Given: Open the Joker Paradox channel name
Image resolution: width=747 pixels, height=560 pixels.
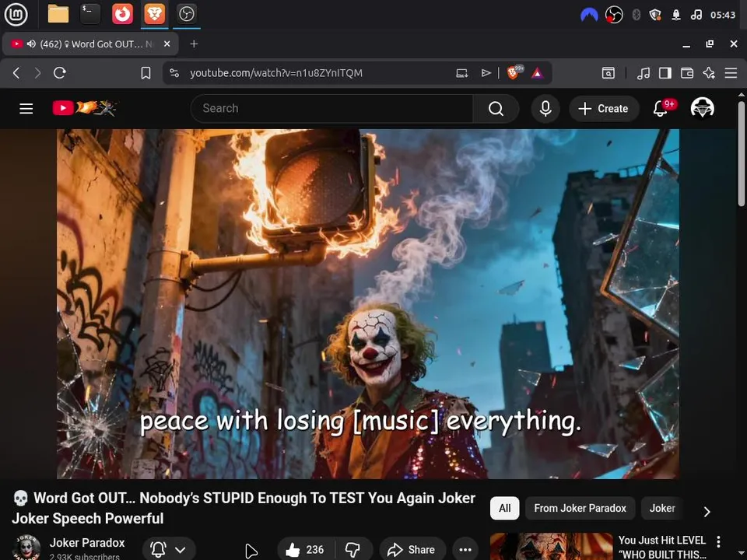Looking at the screenshot, I should click(x=87, y=542).
